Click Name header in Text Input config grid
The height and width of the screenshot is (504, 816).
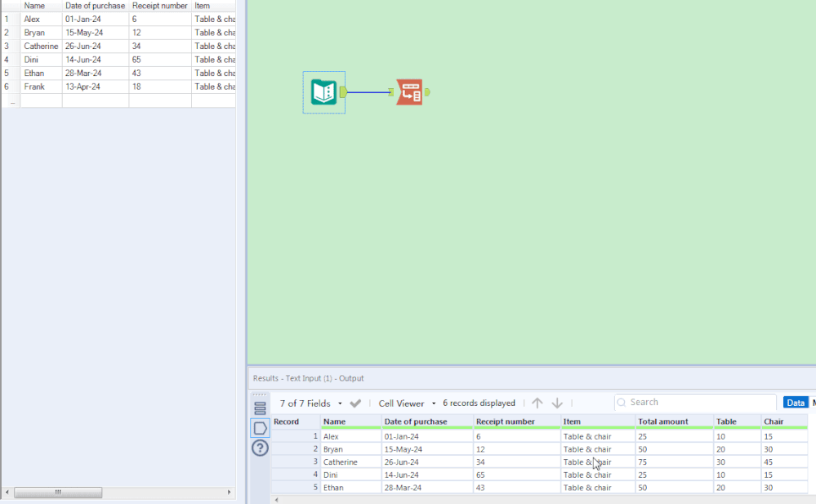point(41,6)
